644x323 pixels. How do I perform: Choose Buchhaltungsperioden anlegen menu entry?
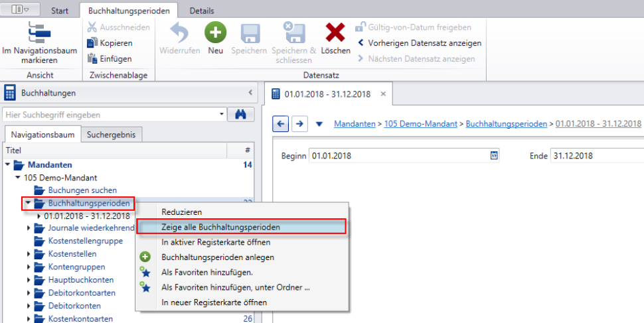[242, 257]
